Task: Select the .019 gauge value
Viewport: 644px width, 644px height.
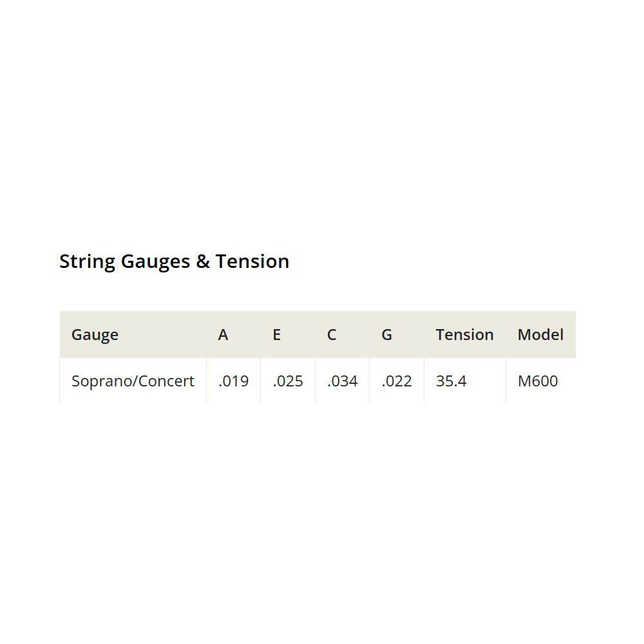Action: (x=233, y=381)
